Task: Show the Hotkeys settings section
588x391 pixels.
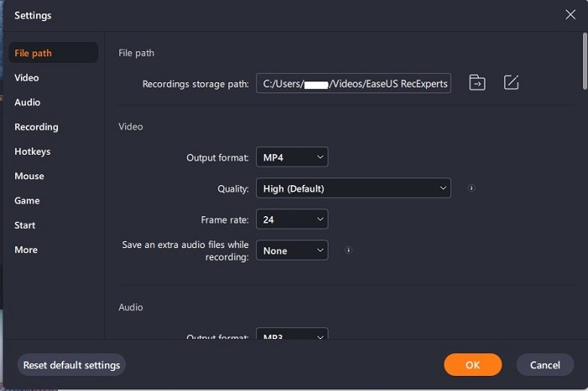Action: pos(32,151)
